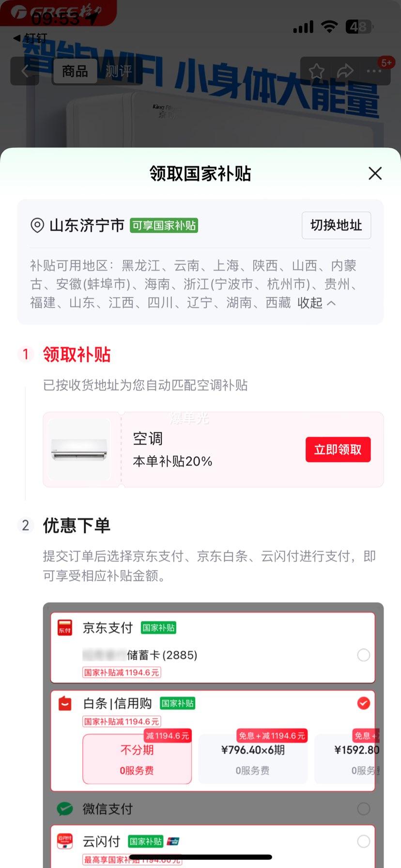Viewport: 401px width, 868px height.
Task: Select the 京东支付 储蓄卡 radio button
Action: click(x=363, y=655)
